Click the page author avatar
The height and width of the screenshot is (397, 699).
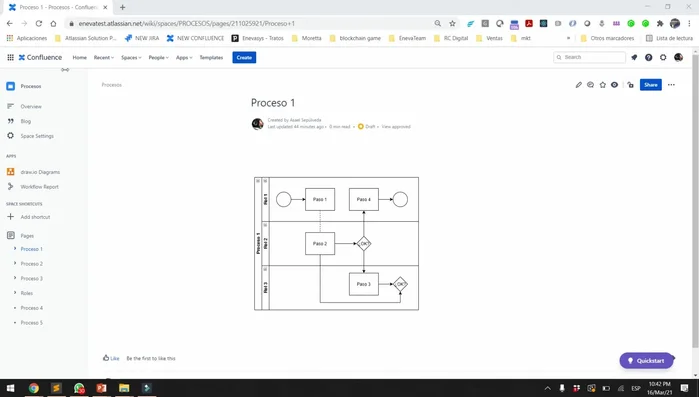point(257,123)
